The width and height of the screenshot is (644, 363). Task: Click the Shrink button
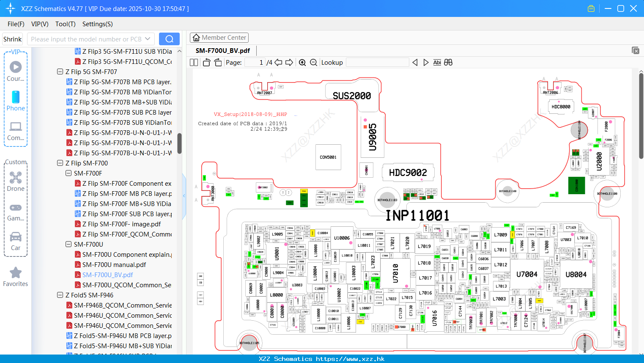(x=12, y=39)
